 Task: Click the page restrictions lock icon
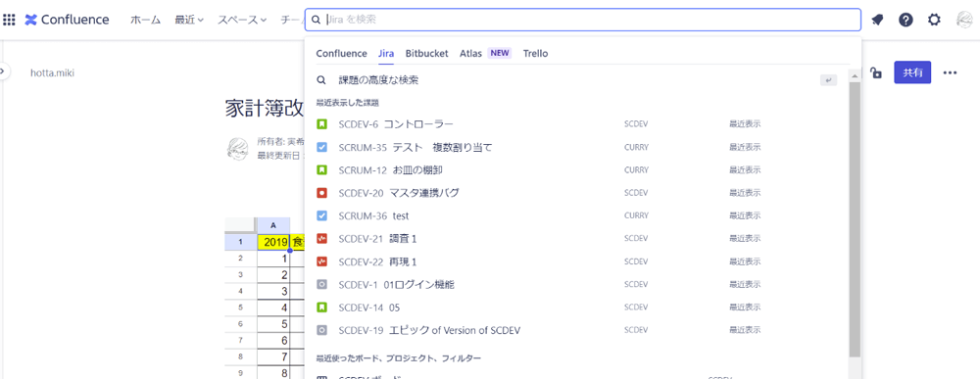876,73
